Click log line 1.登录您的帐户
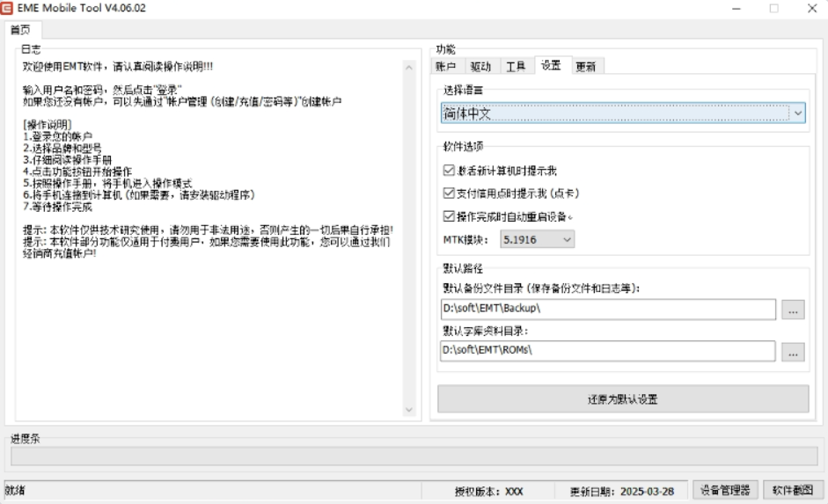Viewport: 828px width, 504px height. tap(57, 136)
